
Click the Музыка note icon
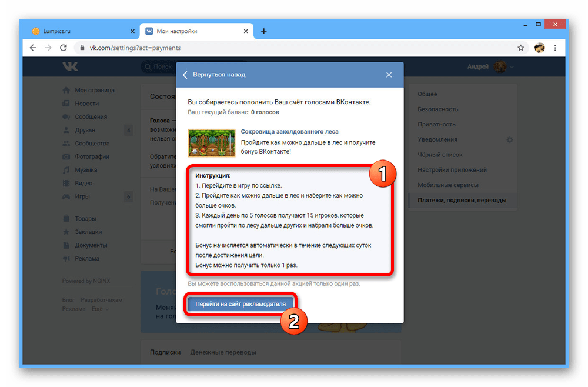pyautogui.click(x=66, y=170)
